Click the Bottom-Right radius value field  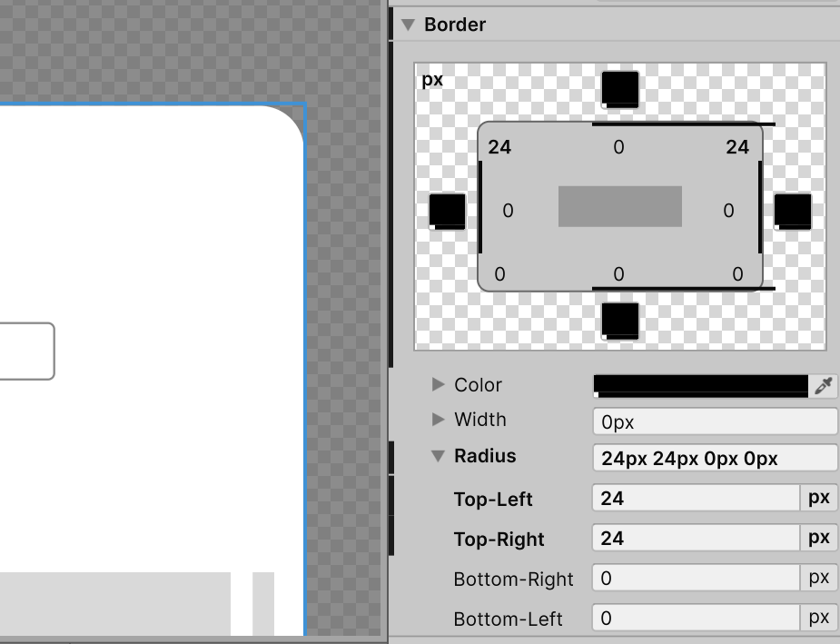pyautogui.click(x=696, y=579)
